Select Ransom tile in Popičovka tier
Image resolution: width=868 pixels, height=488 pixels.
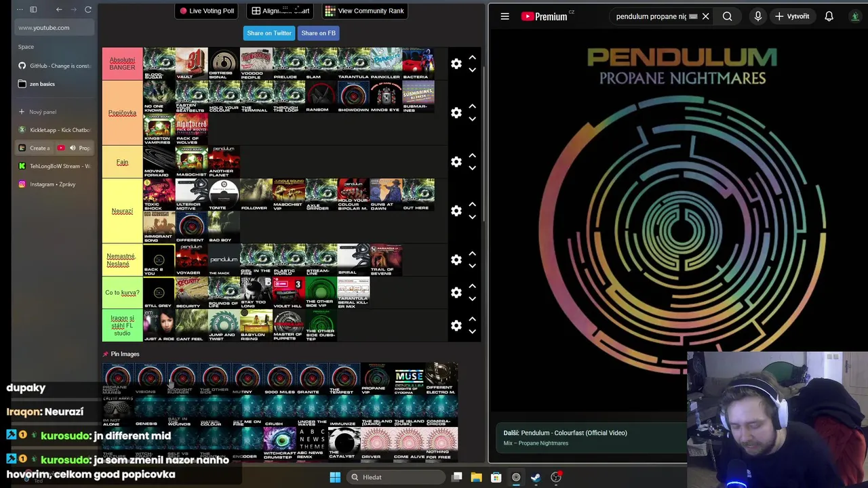coord(321,96)
